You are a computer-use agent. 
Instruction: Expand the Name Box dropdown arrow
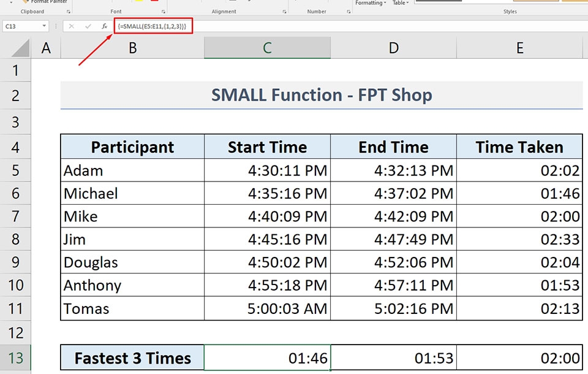44,26
